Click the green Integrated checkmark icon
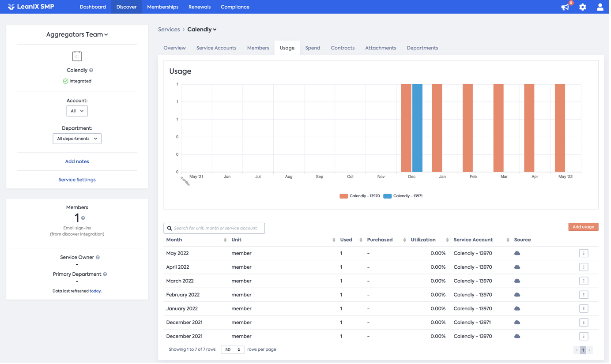611x364 pixels. [66, 82]
